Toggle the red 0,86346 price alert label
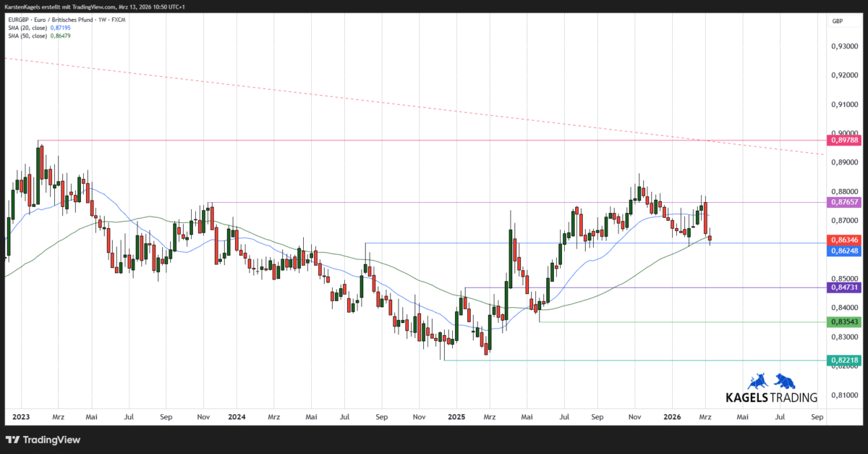The width and height of the screenshot is (868, 454). tap(844, 240)
